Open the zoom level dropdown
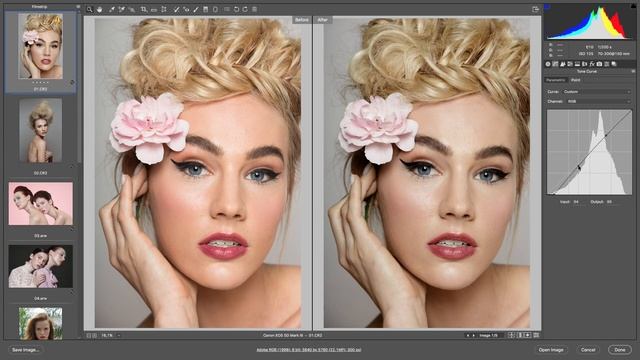 tap(119, 335)
